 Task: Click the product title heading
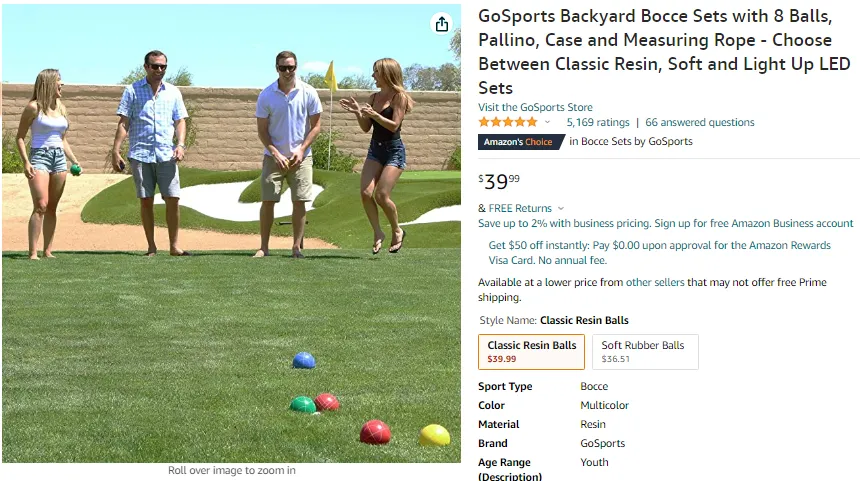(664, 52)
